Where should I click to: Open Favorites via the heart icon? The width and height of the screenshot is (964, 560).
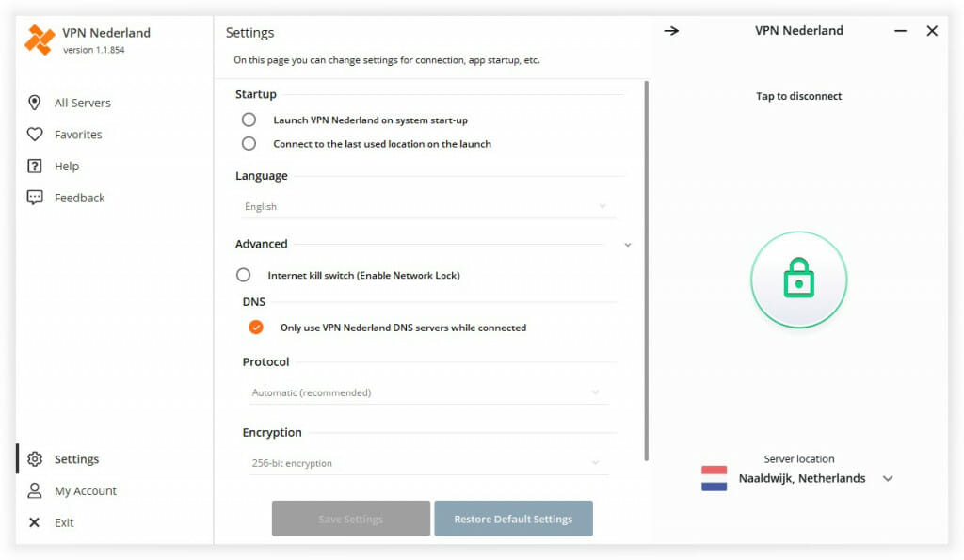[34, 134]
